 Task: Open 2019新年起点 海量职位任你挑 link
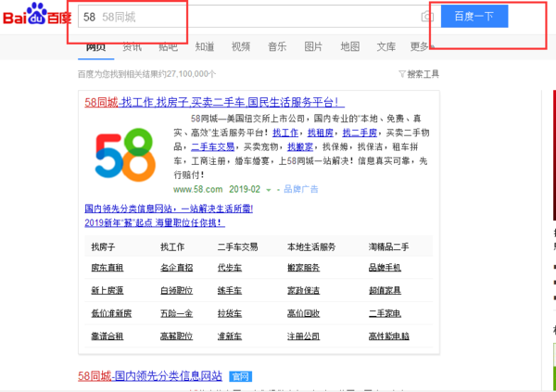click(155, 222)
